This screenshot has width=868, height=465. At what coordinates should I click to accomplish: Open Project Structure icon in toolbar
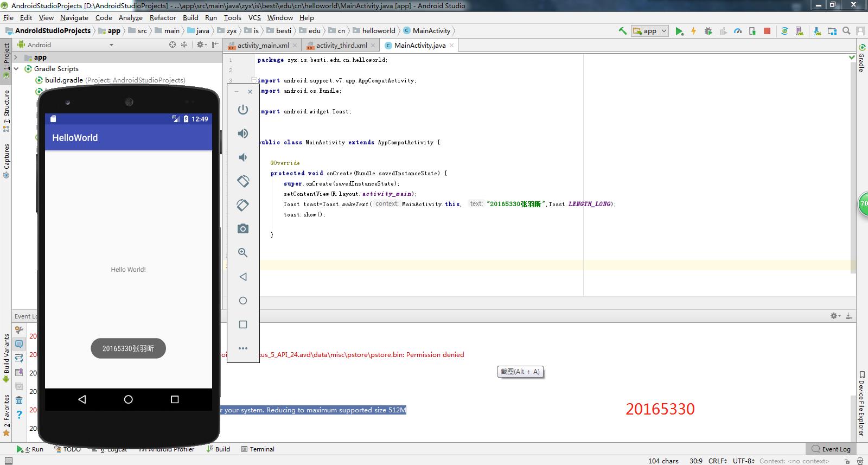tap(832, 31)
